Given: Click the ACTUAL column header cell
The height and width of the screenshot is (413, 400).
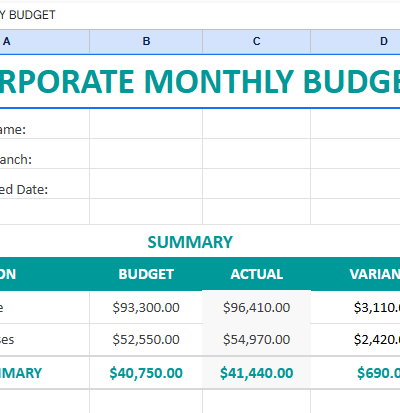Looking at the screenshot, I should coord(256,274).
